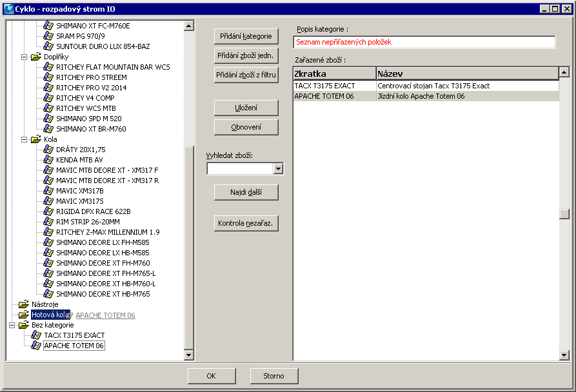Click the item icon beside RITCHEY V4 COMP
The image size is (576, 392).
tap(48, 98)
